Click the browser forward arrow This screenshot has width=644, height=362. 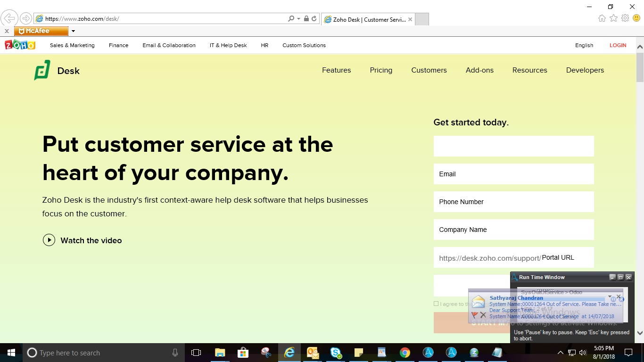coord(25,18)
